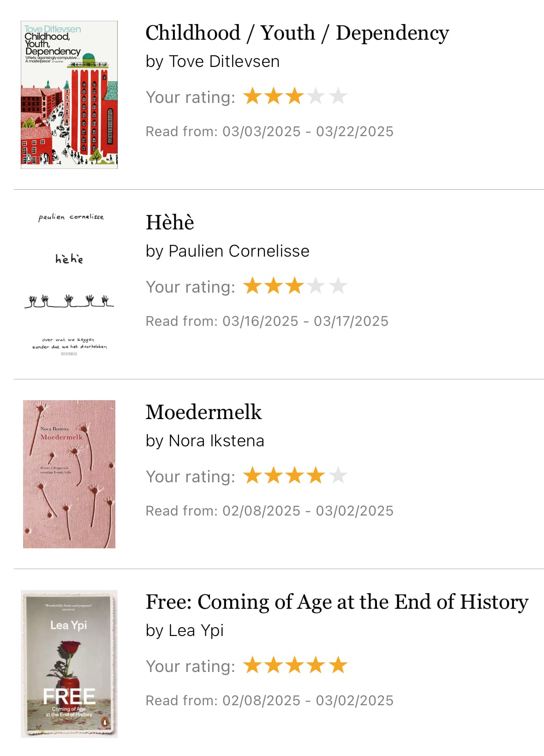The height and width of the screenshot is (756, 544).
Task: Open author Paulien Cornelisse's name
Action: click(x=239, y=251)
